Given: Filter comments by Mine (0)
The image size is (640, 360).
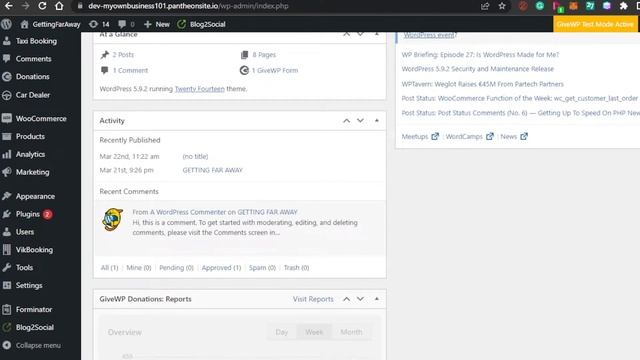Looking at the screenshot, I should [x=139, y=268].
